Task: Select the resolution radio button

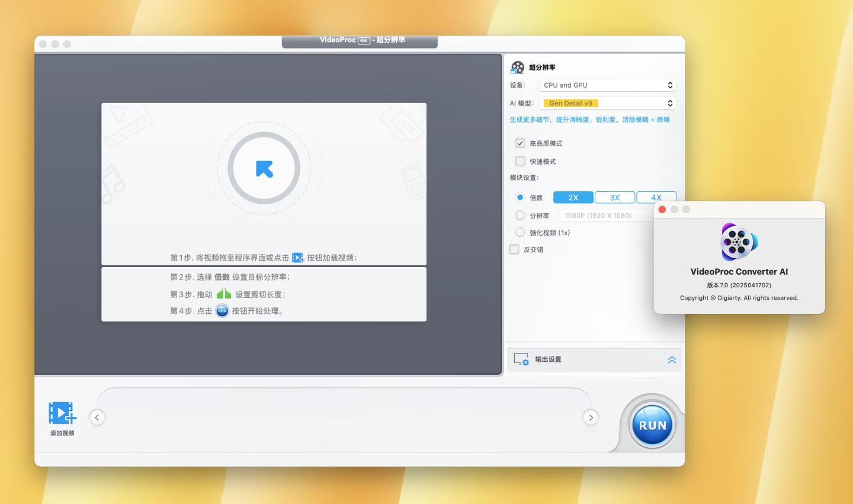Action: [520, 215]
